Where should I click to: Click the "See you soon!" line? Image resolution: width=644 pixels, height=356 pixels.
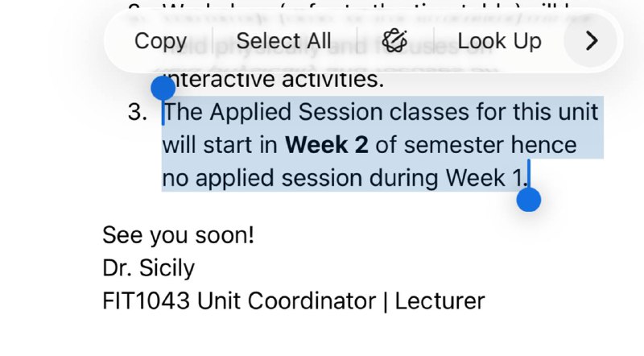tap(178, 235)
